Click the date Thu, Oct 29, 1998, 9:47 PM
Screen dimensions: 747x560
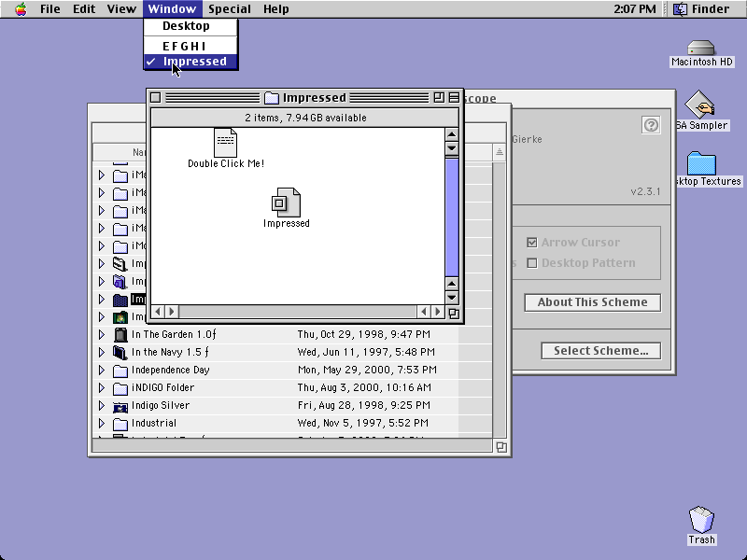(364, 334)
